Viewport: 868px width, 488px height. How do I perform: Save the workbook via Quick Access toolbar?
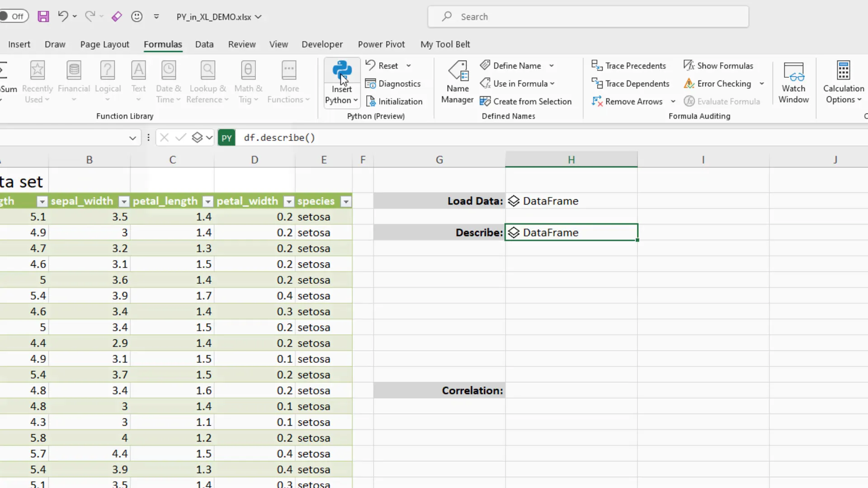click(43, 16)
